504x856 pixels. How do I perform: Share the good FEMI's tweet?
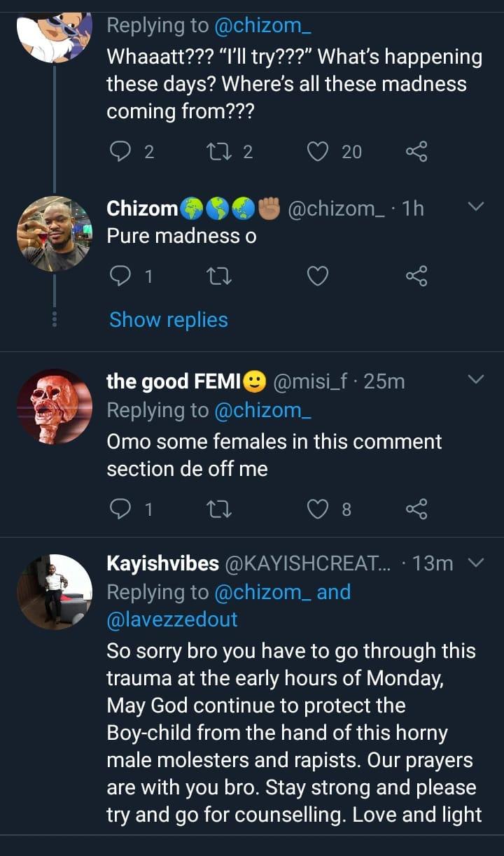416,510
